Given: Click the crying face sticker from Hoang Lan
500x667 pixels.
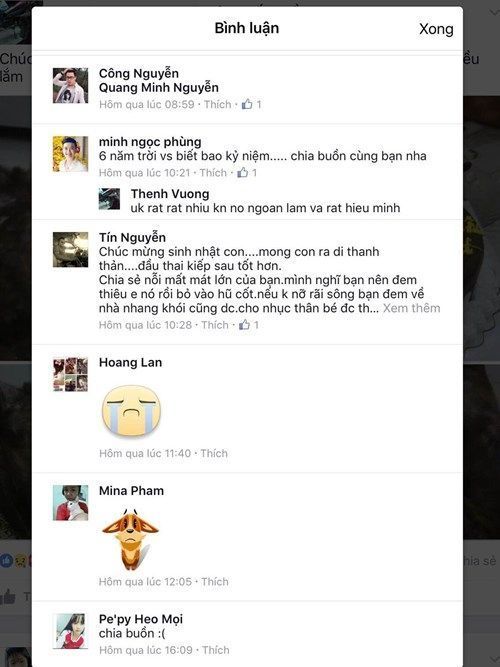Looking at the screenshot, I should coord(131,410).
